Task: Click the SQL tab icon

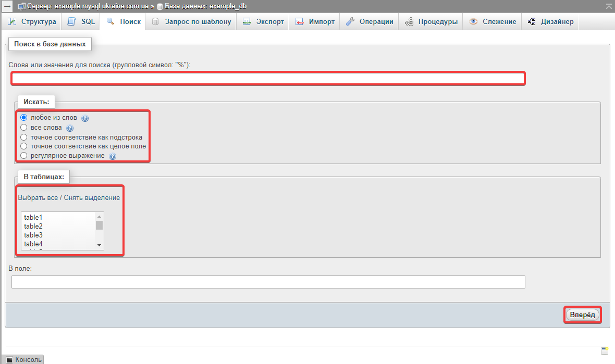Action: [72, 22]
